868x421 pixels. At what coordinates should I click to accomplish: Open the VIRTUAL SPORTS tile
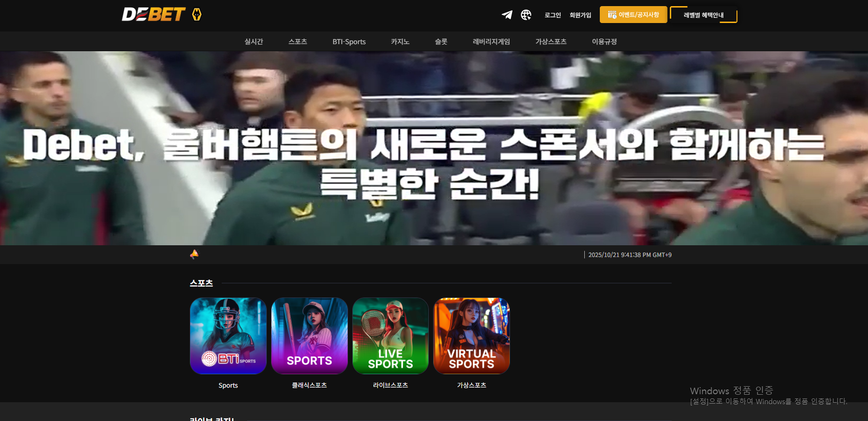(x=472, y=335)
